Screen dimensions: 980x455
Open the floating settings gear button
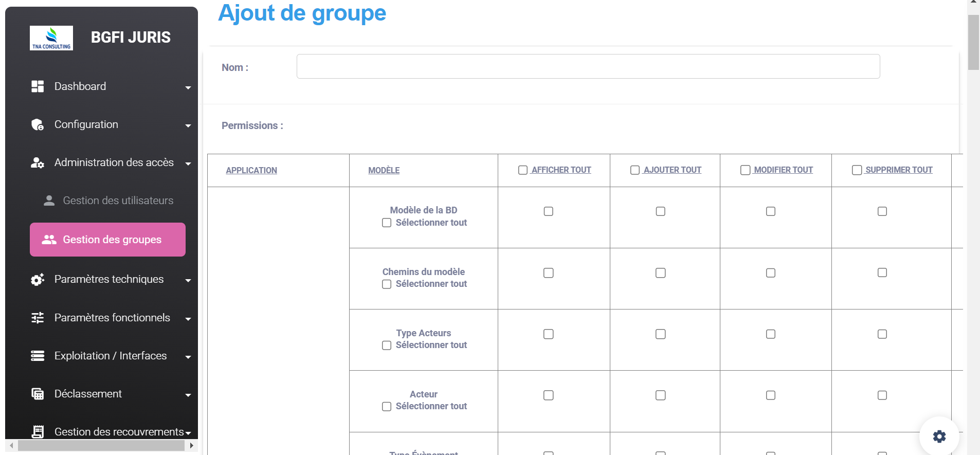click(x=939, y=436)
